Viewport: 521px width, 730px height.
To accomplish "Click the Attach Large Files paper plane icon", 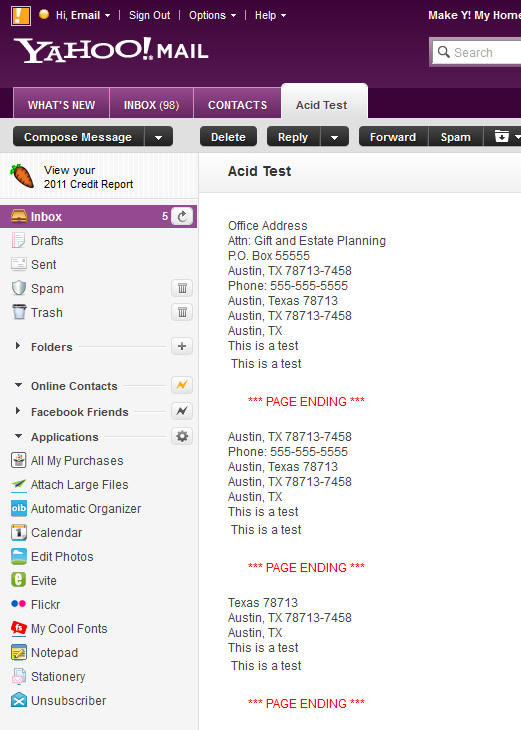I will click(19, 484).
